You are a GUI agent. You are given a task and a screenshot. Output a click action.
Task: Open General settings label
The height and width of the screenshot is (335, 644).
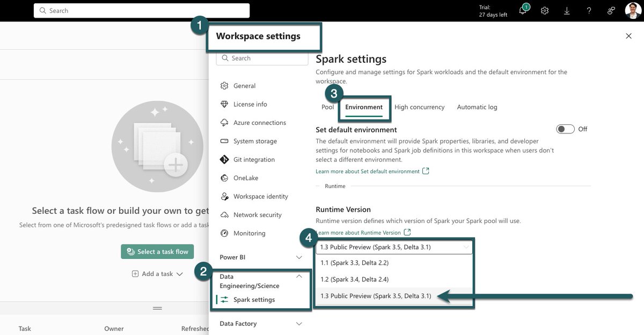[244, 86]
